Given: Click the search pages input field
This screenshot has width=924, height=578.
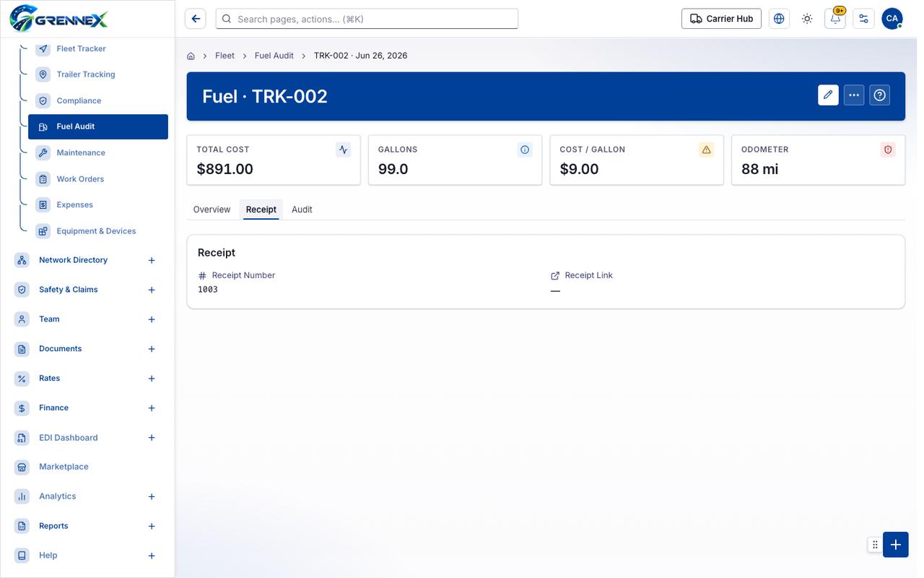Looking at the screenshot, I should (x=367, y=19).
